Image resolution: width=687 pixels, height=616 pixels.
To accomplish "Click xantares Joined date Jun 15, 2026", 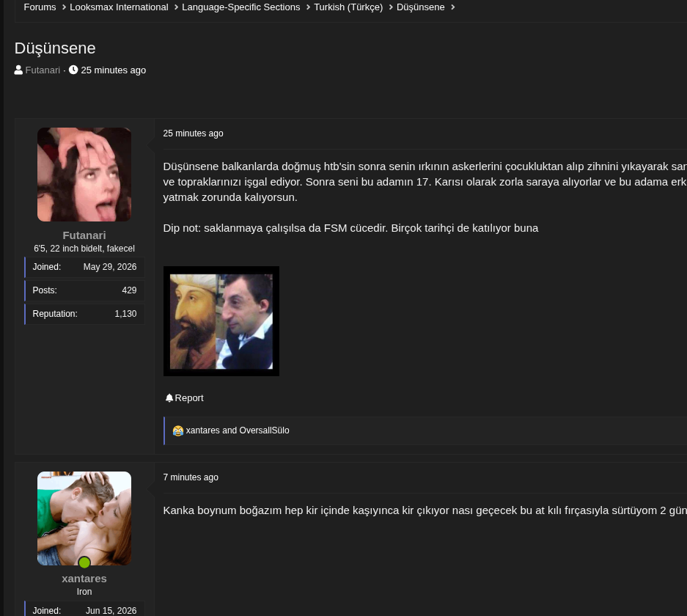I will [111, 611].
